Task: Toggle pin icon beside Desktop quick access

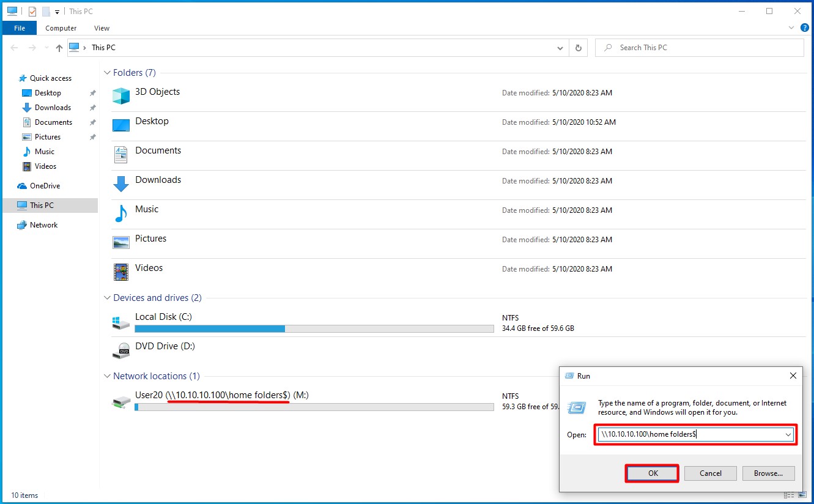Action: (92, 93)
